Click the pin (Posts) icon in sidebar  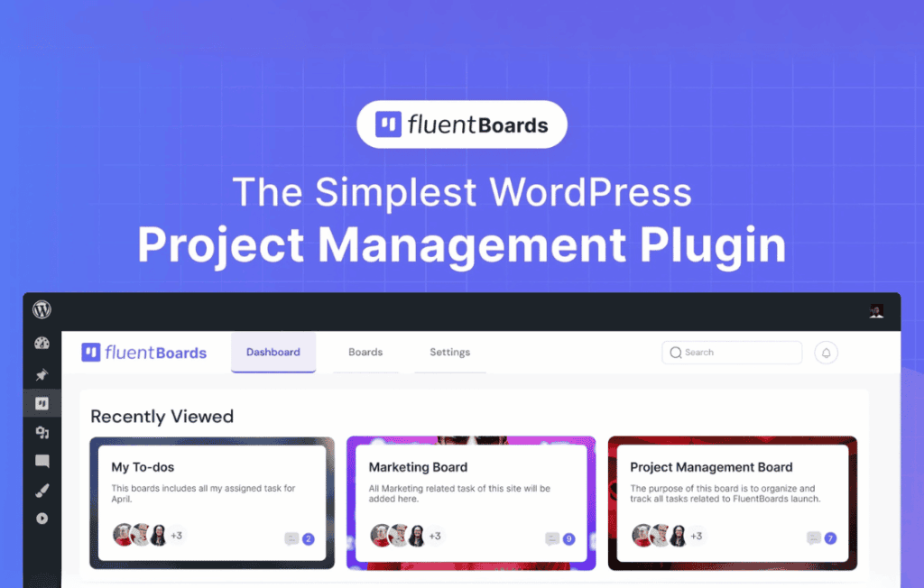tap(42, 375)
